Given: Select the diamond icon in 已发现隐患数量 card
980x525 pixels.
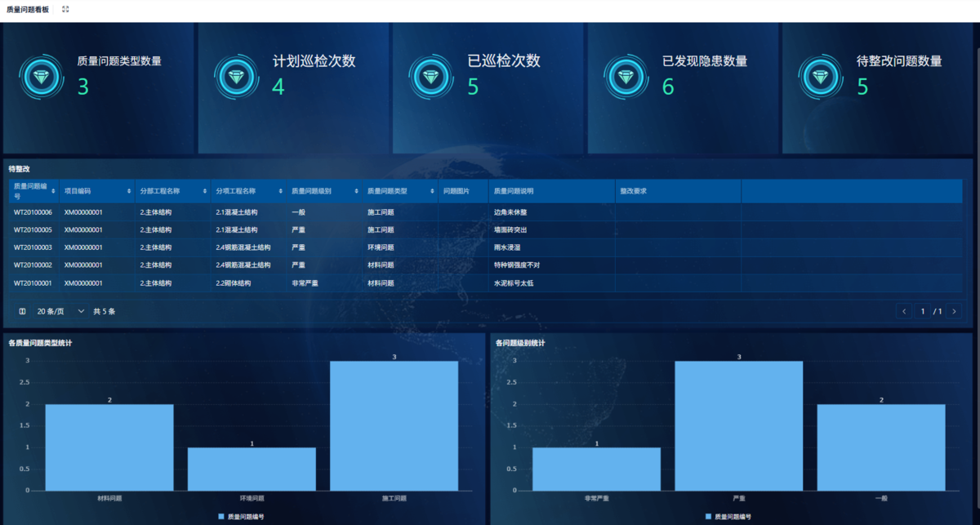Looking at the screenshot, I should (626, 78).
